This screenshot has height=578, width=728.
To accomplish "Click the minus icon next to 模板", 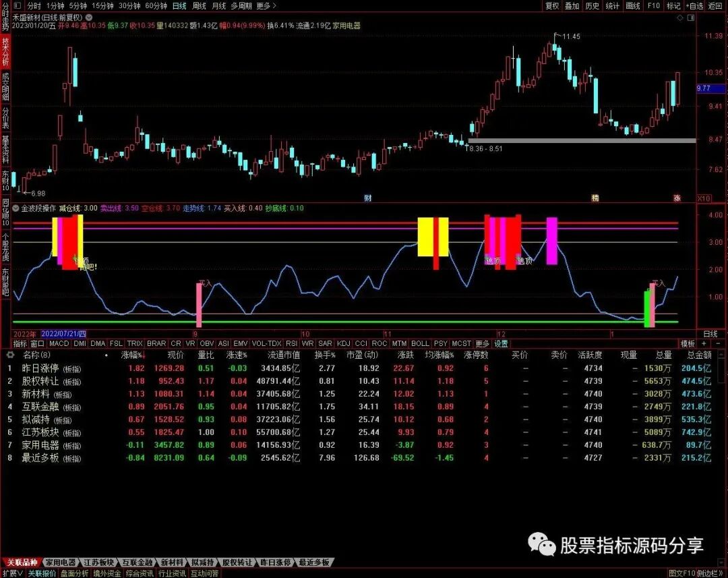I will (719, 344).
